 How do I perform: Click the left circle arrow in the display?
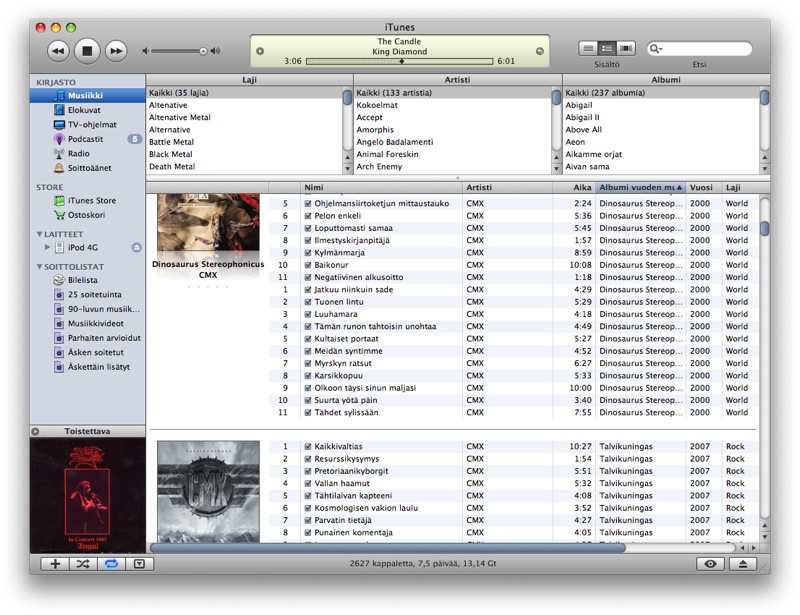point(260,51)
